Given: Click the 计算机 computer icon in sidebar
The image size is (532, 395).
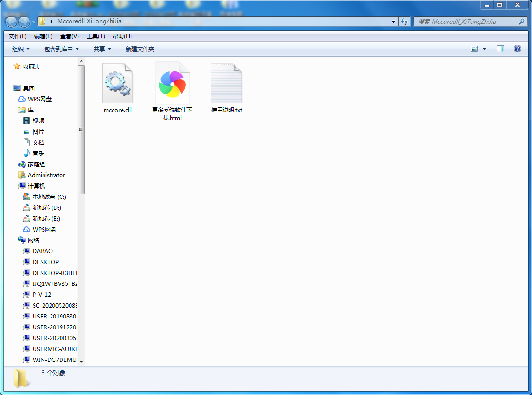Looking at the screenshot, I should coord(22,186).
